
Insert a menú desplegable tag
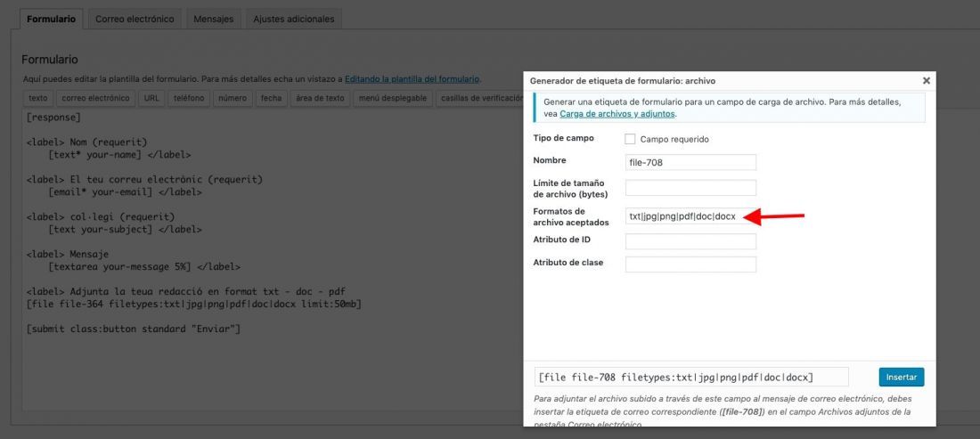click(393, 98)
